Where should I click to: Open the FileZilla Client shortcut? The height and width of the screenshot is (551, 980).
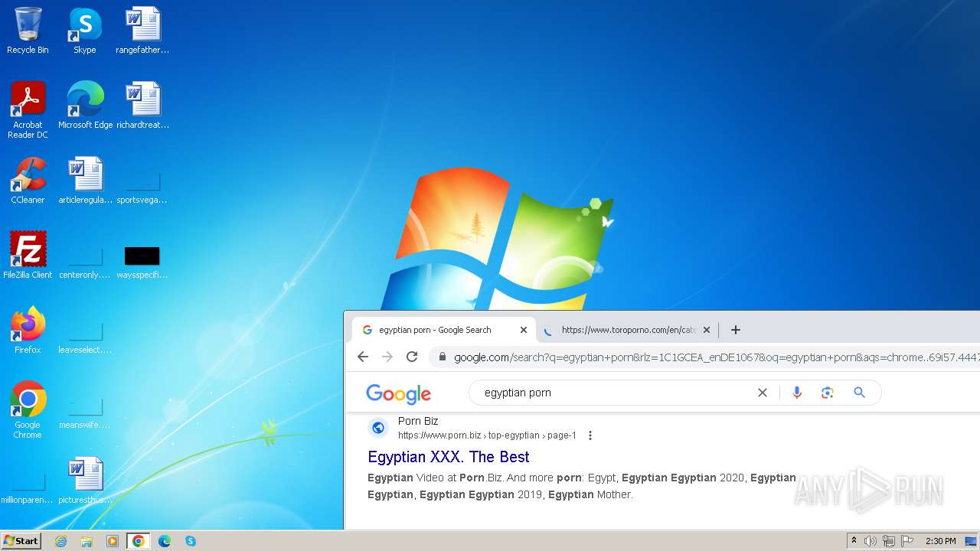coord(28,256)
